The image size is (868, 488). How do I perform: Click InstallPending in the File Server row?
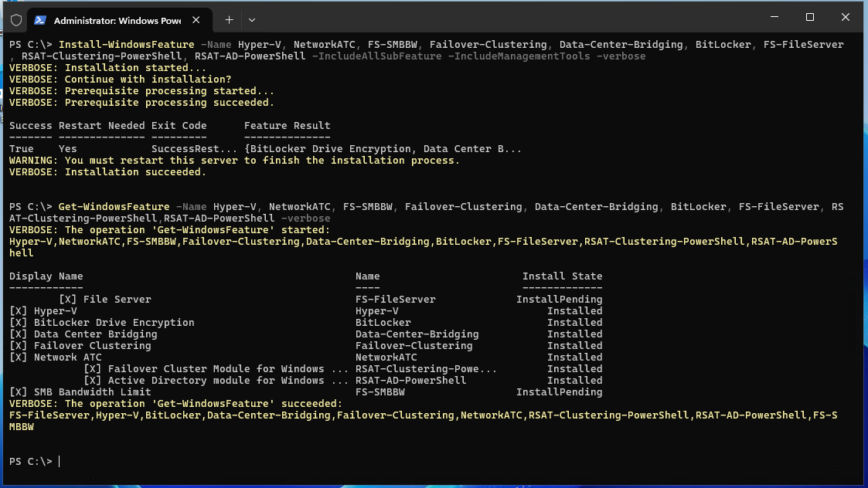(x=559, y=300)
